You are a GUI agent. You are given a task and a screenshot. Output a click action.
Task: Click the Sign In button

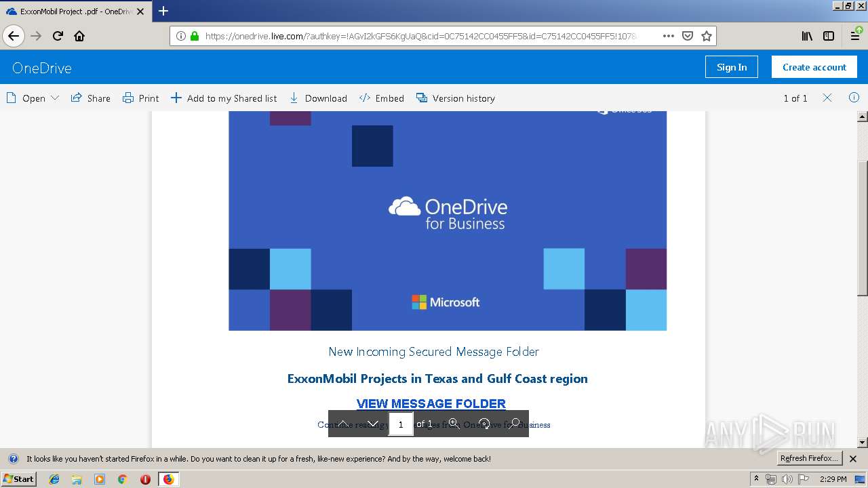coord(732,67)
